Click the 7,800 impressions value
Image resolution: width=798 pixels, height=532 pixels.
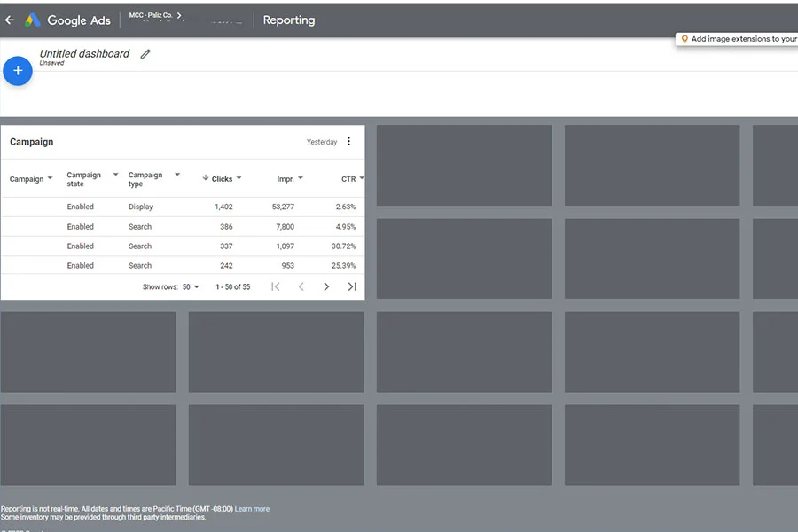coord(285,227)
